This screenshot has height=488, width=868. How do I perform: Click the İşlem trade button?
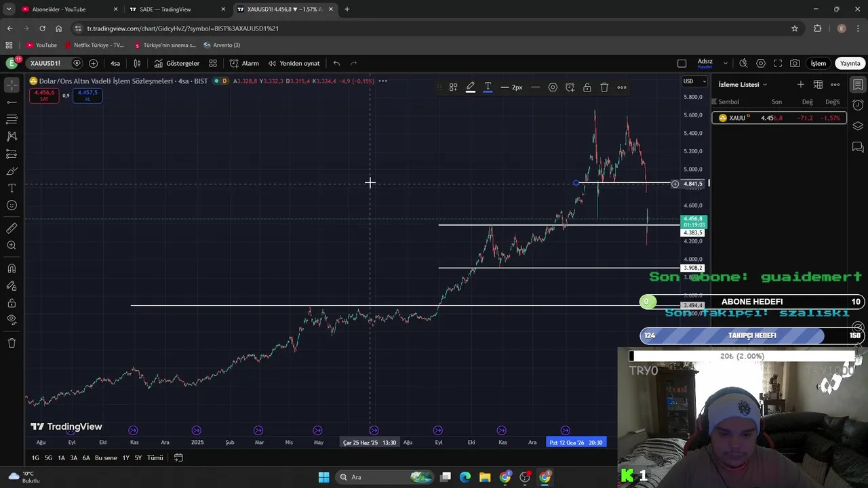(x=818, y=63)
